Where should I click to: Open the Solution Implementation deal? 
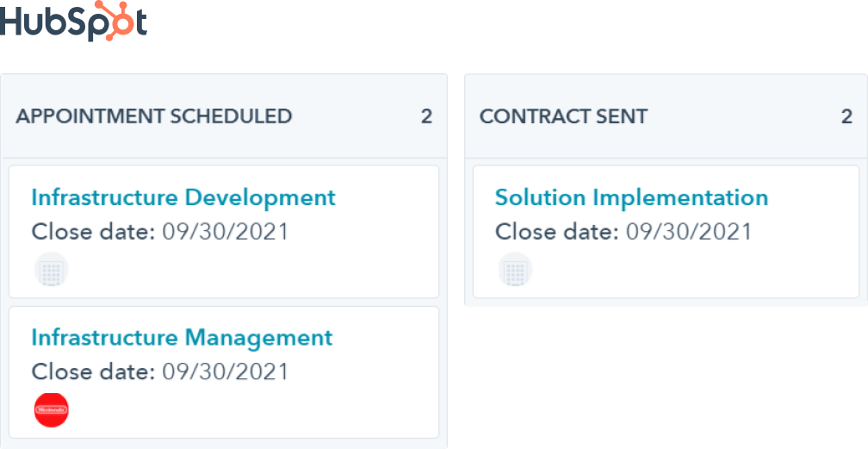(x=632, y=197)
